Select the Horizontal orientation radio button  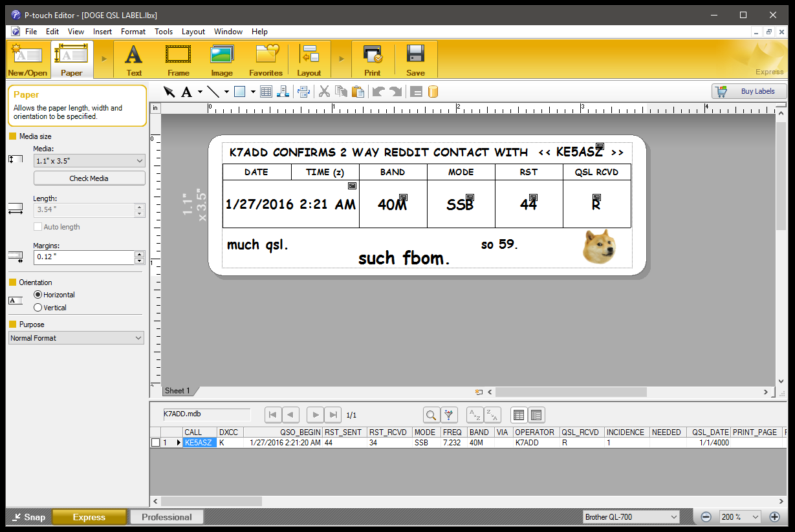(38, 295)
